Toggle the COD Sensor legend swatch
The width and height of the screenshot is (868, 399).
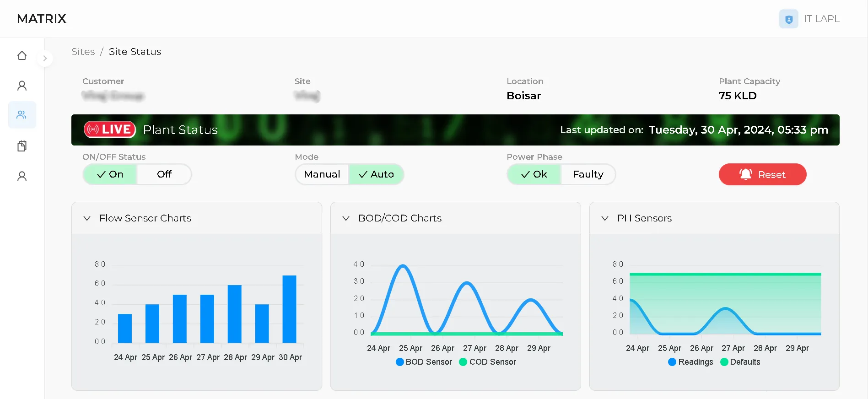(x=463, y=362)
